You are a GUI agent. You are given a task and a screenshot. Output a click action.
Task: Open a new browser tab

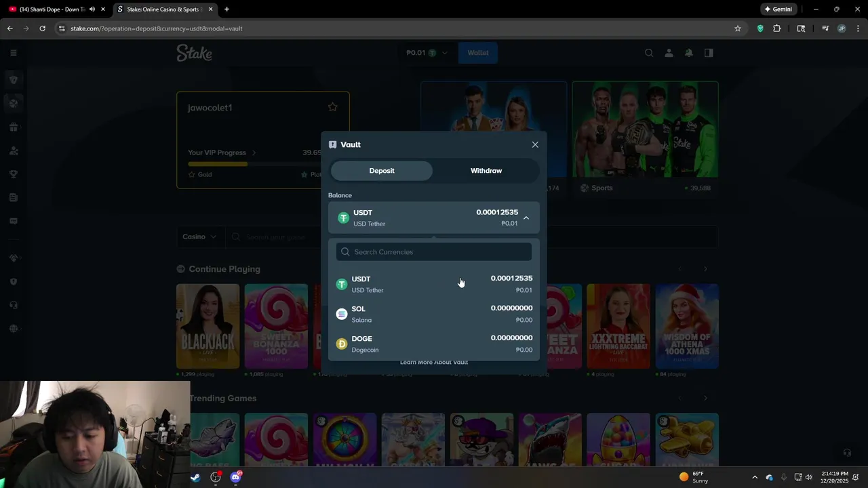pyautogui.click(x=226, y=9)
